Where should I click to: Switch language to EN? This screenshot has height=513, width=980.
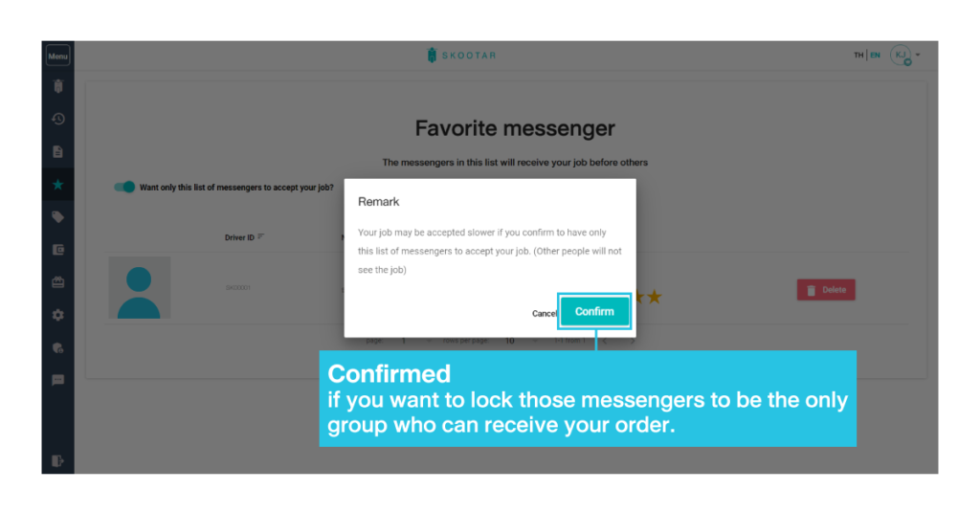pos(875,55)
